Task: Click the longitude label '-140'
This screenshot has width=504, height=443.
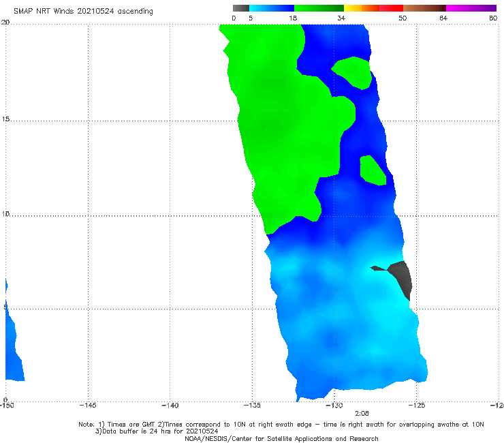Action: (170, 405)
